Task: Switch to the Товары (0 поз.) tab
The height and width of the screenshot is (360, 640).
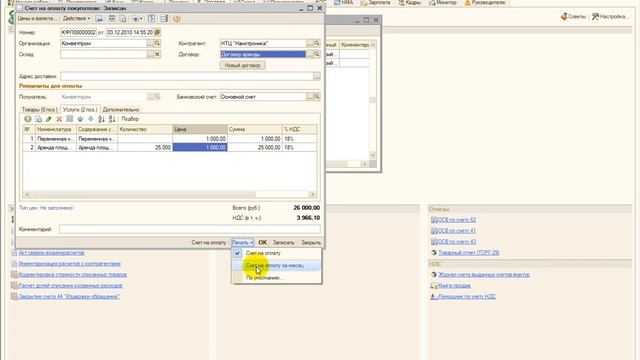Action: 40,110
